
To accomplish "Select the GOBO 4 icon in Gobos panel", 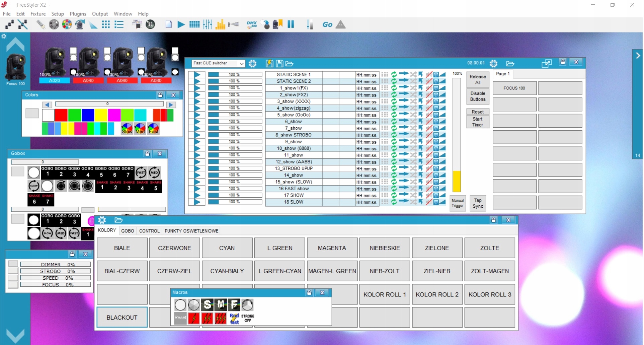I will point(88,172).
